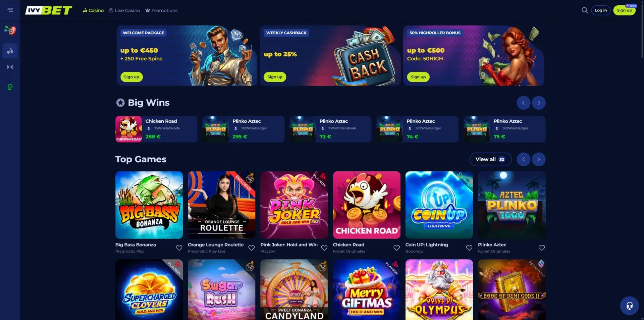Select the cherries casino sidebar icon

[x=10, y=51]
